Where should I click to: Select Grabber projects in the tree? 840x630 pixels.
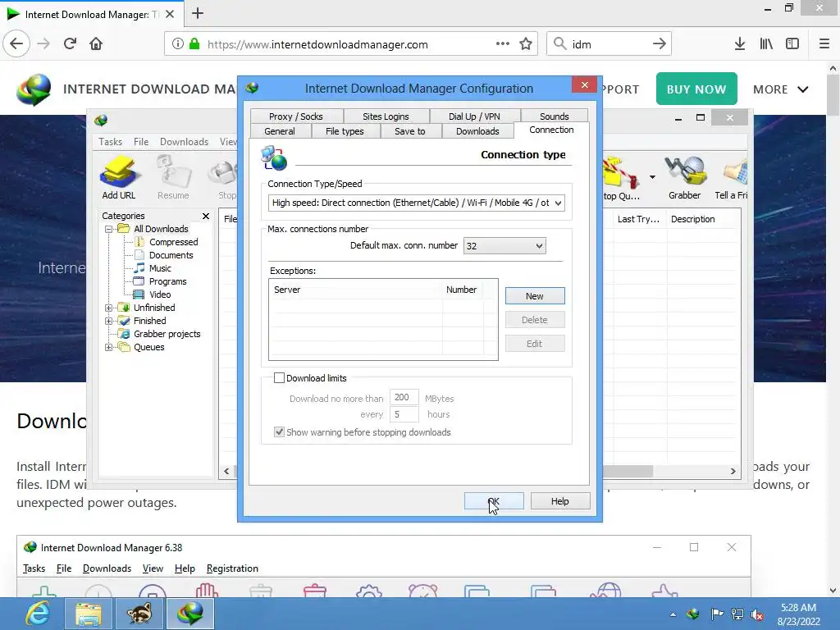point(167,335)
